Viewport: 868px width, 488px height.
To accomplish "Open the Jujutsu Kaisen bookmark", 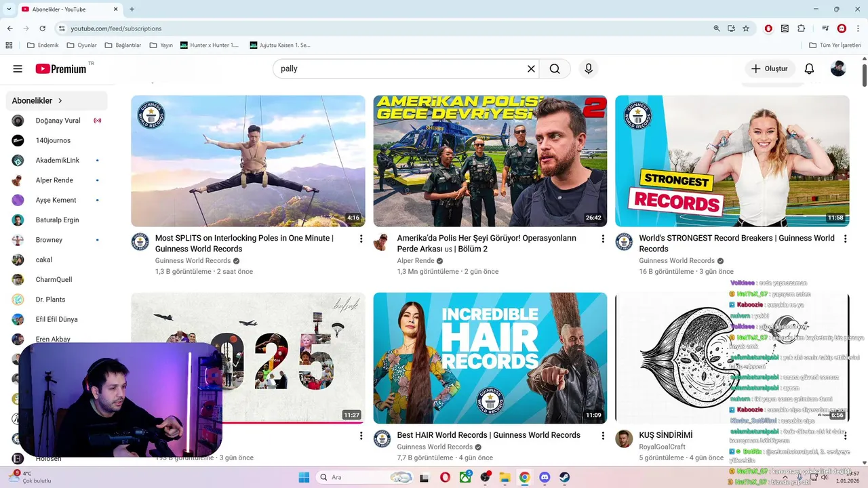I will [280, 45].
